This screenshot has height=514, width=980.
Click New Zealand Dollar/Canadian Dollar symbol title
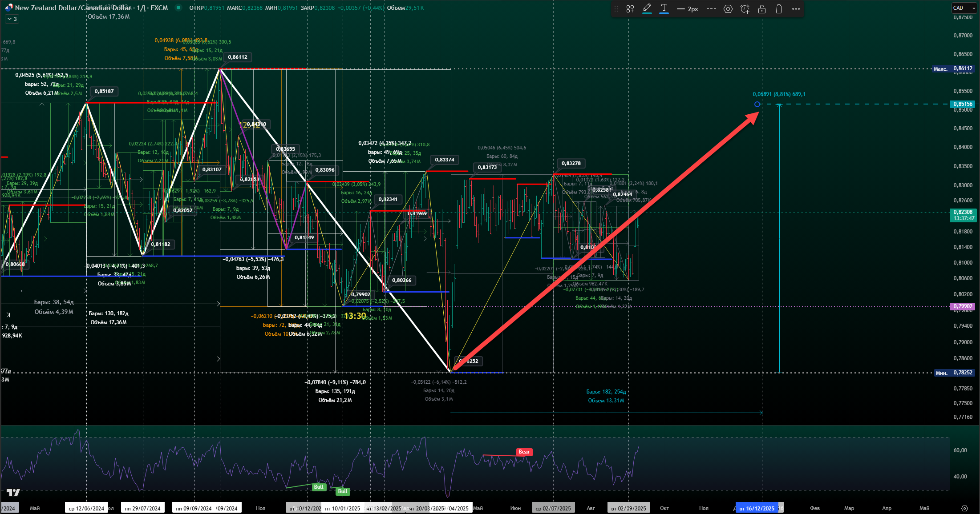click(73, 8)
